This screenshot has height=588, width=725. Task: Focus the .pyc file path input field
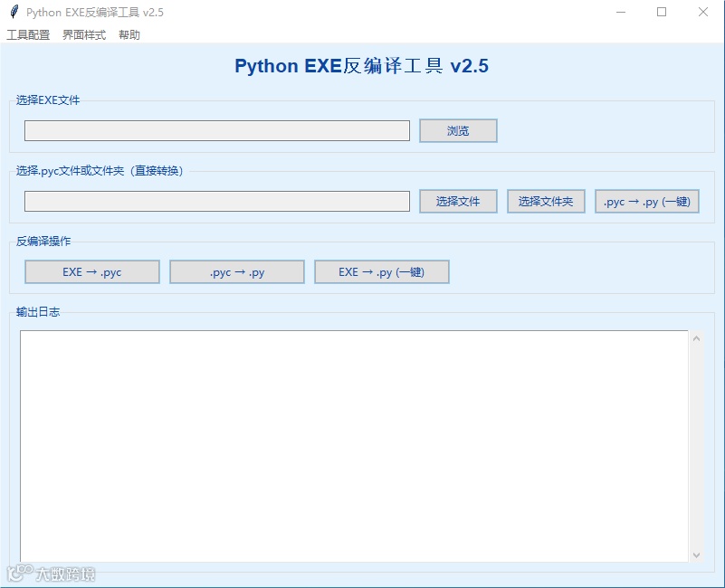(217, 202)
